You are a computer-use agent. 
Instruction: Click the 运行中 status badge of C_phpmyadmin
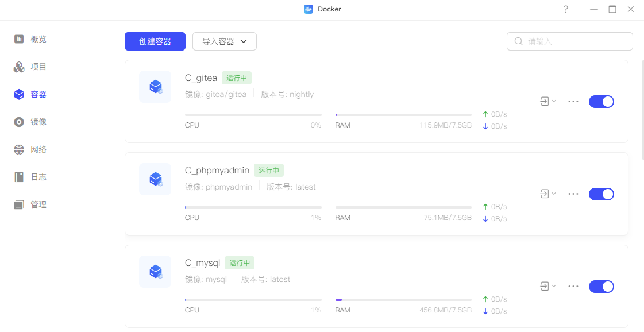[269, 171]
